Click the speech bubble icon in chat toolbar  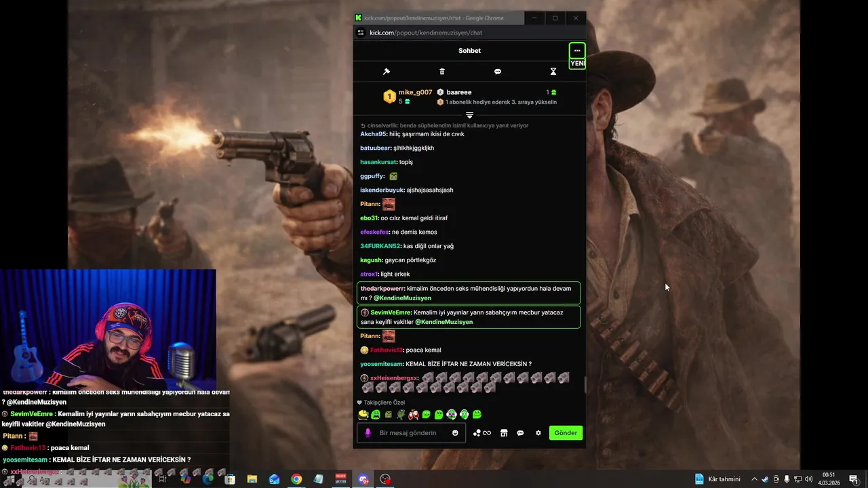[498, 72]
